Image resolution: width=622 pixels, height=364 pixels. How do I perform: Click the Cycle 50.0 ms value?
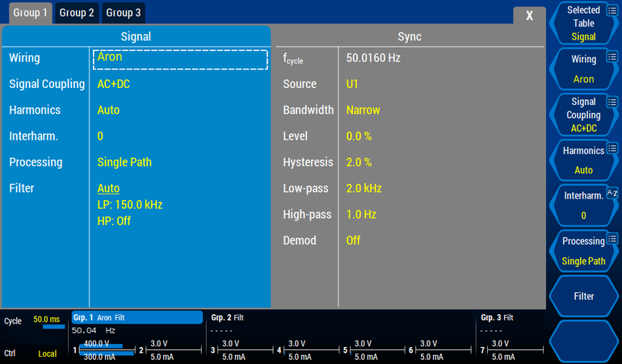46,319
